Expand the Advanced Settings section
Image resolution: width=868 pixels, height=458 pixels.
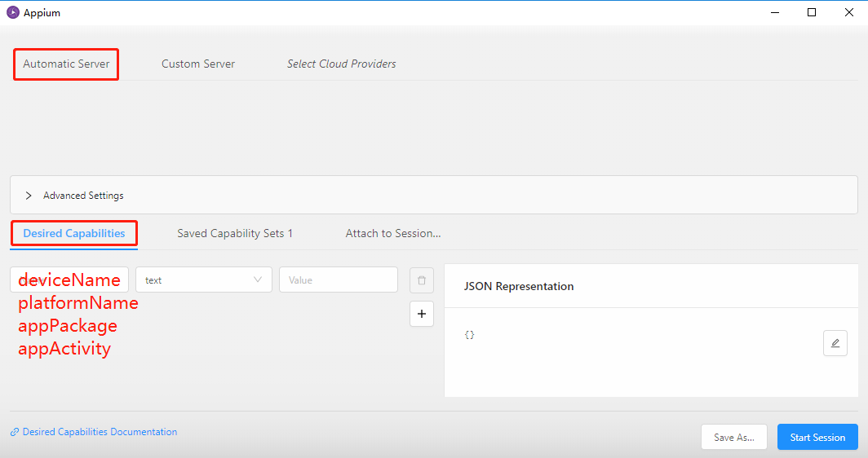pos(29,196)
